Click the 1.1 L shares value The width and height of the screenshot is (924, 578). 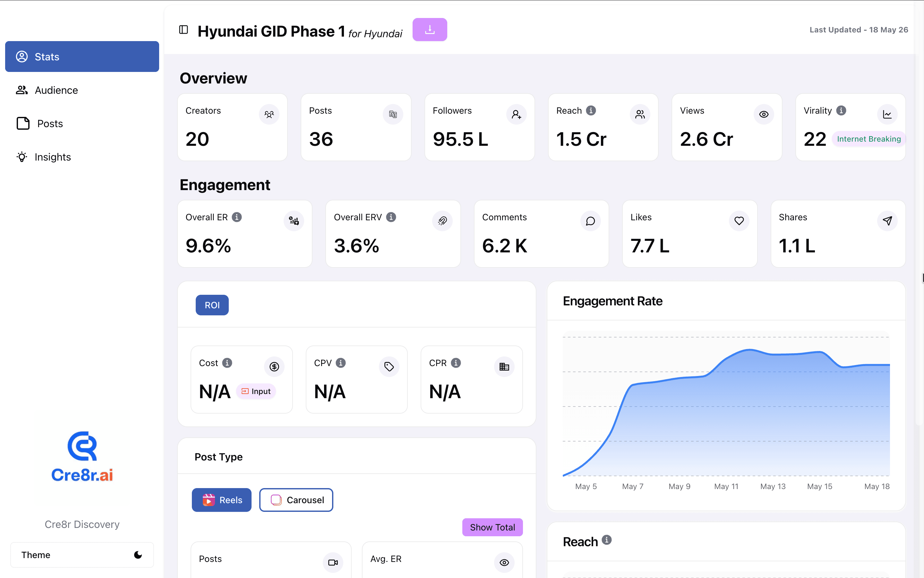tap(797, 245)
